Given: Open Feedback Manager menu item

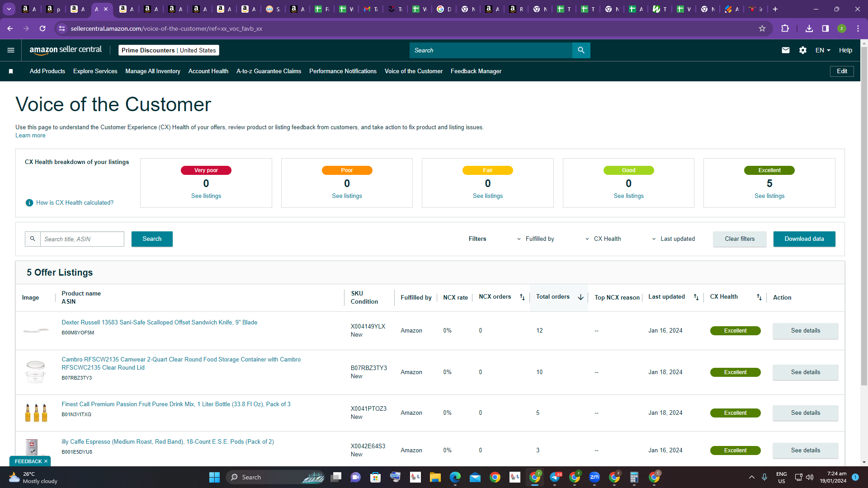Looking at the screenshot, I should click(476, 71).
